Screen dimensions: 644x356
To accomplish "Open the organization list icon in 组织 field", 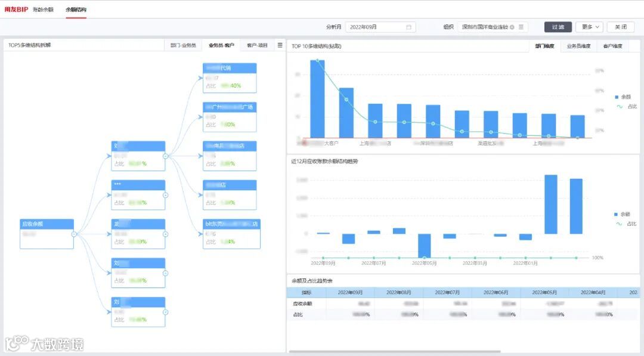I will point(521,27).
